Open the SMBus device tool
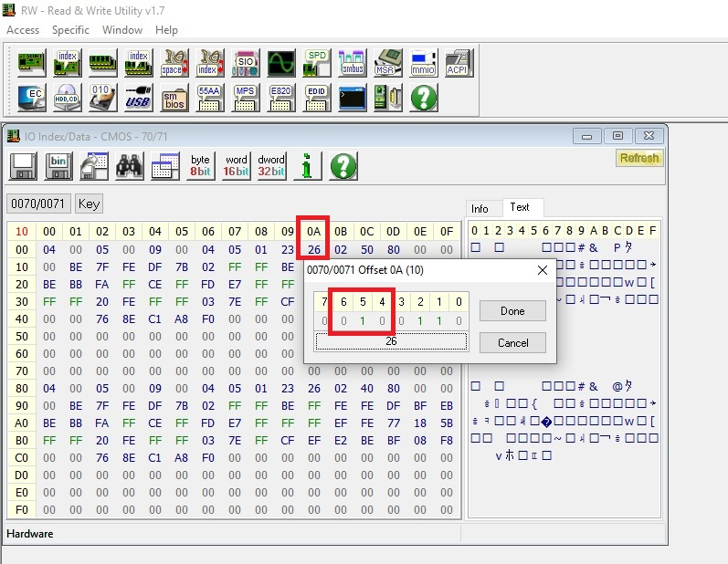The image size is (728, 564). coord(352,62)
